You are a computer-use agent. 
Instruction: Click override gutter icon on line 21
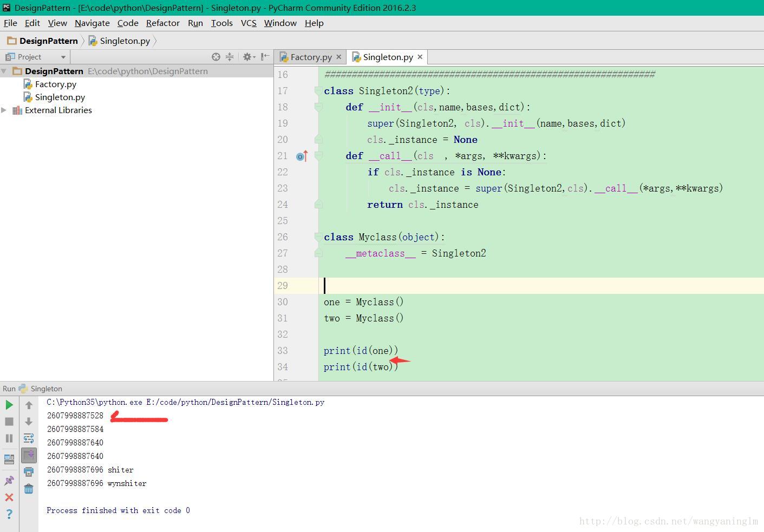[302, 156]
